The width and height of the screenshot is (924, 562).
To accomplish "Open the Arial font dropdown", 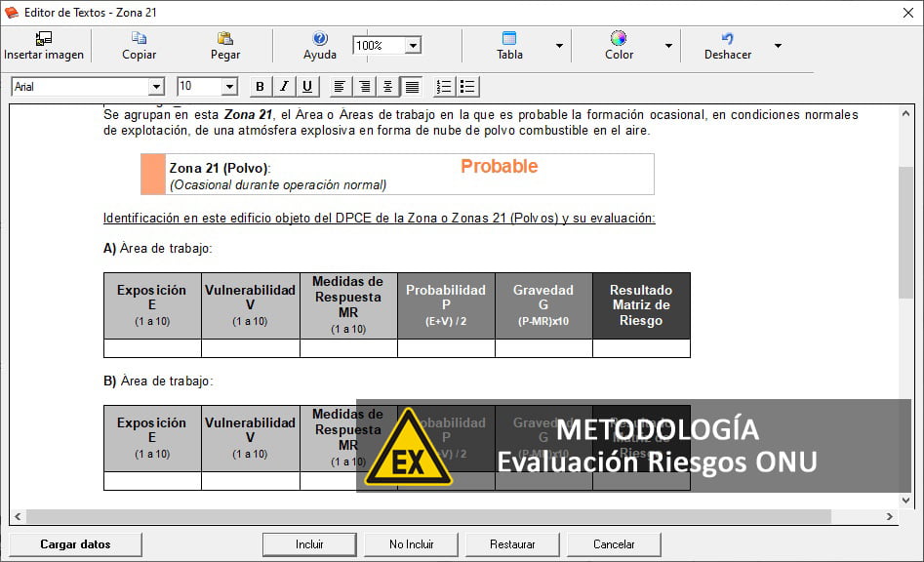I will pyautogui.click(x=155, y=87).
